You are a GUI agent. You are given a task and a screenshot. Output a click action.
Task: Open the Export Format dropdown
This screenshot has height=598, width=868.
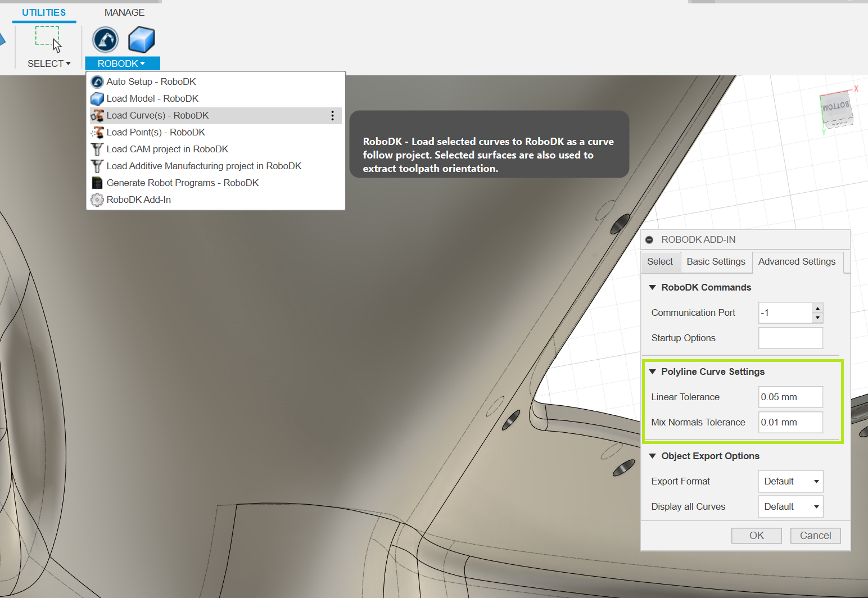pos(790,481)
